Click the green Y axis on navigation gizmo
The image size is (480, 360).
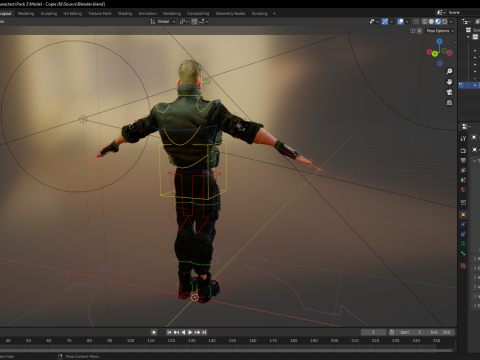click(x=435, y=54)
